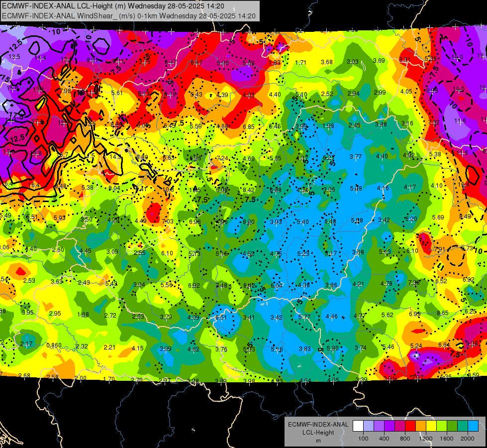Click the grid value 2.45

(x=354, y=125)
